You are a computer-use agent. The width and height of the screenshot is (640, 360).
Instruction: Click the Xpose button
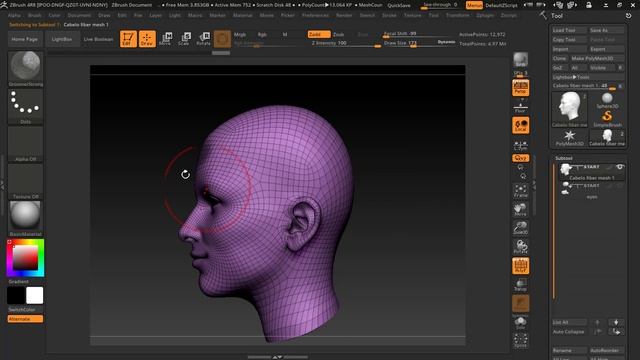point(520,341)
